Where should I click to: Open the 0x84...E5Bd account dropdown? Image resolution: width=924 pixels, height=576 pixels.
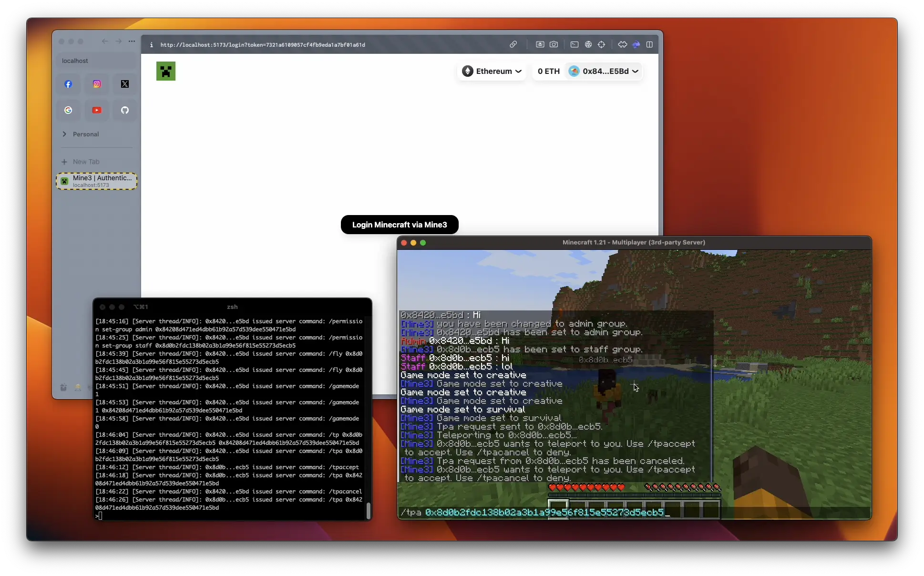click(x=604, y=71)
